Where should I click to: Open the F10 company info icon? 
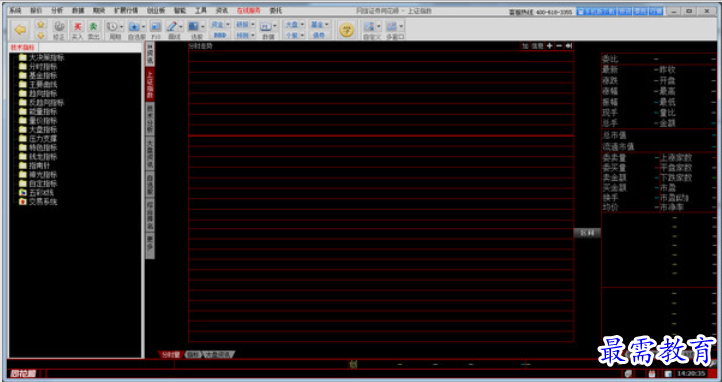[x=156, y=27]
